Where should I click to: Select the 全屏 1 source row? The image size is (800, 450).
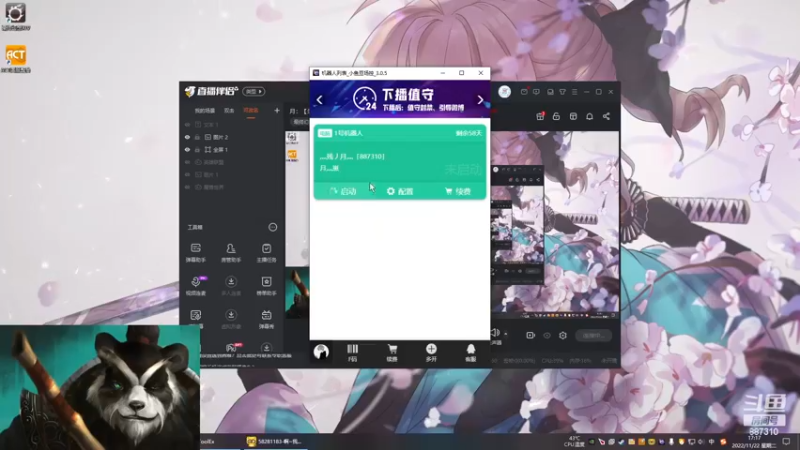coord(232,149)
